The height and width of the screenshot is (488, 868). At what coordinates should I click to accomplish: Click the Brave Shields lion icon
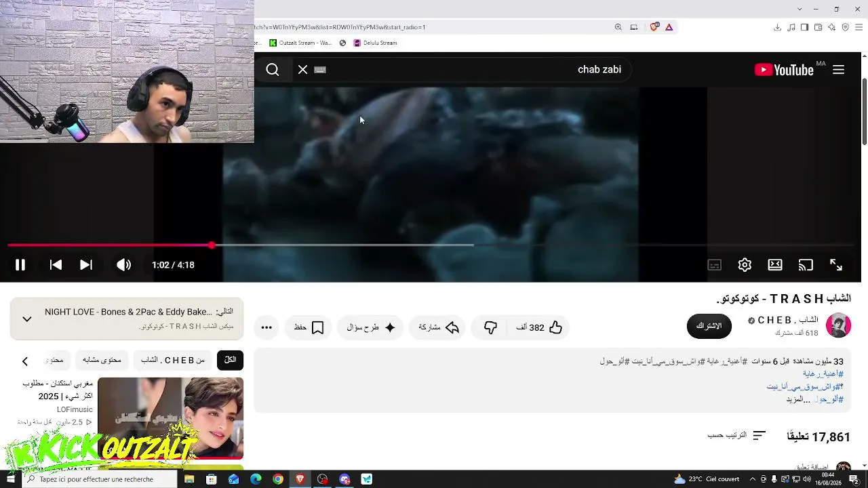click(654, 27)
